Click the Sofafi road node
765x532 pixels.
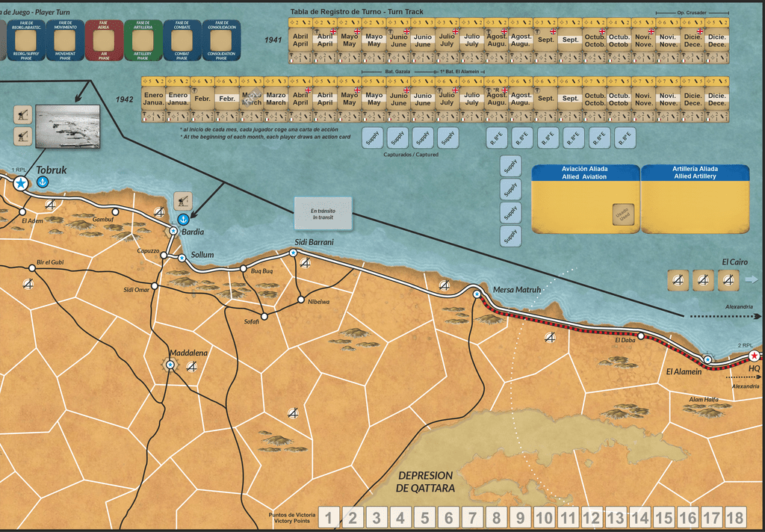(264, 316)
